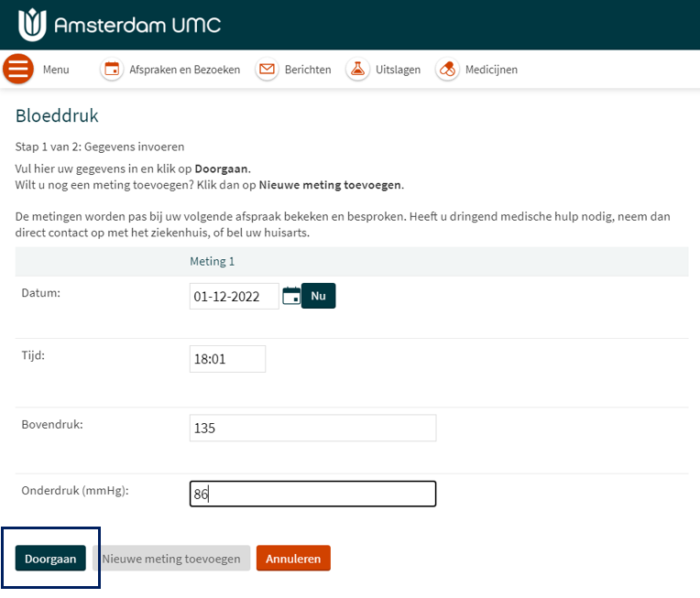Click the Tijd field showing 18:01
Viewport: 700px width, 598px height.
(x=227, y=359)
